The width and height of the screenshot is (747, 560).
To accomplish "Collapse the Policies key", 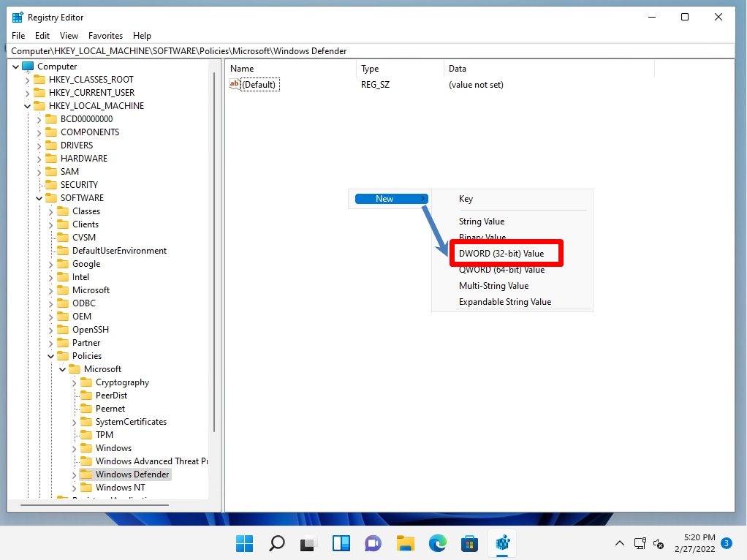I will tap(50, 356).
